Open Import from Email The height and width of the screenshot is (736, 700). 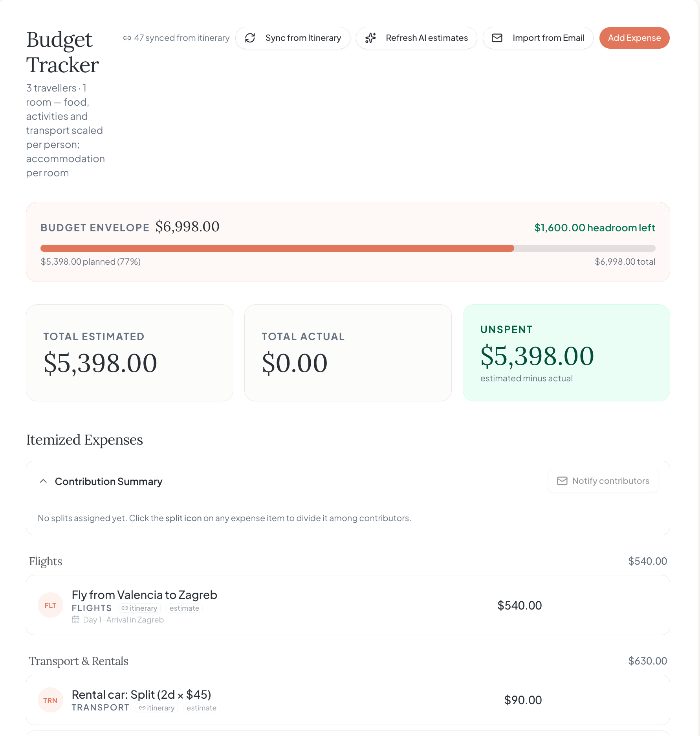[x=538, y=38]
